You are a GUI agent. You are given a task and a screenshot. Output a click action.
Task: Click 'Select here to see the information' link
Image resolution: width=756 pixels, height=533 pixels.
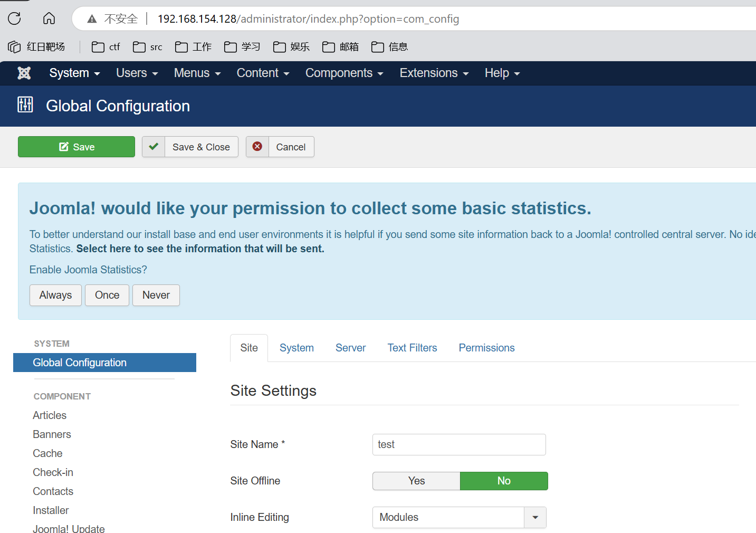pos(200,249)
